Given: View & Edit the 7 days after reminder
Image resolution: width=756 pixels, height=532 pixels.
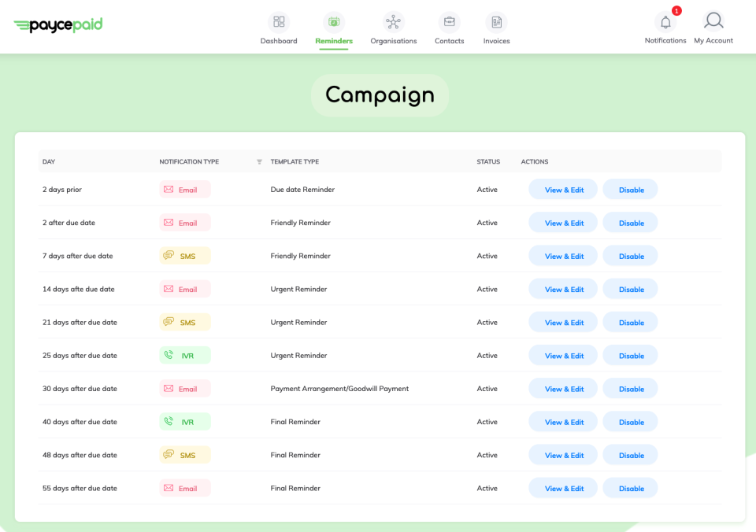Looking at the screenshot, I should coord(563,256).
